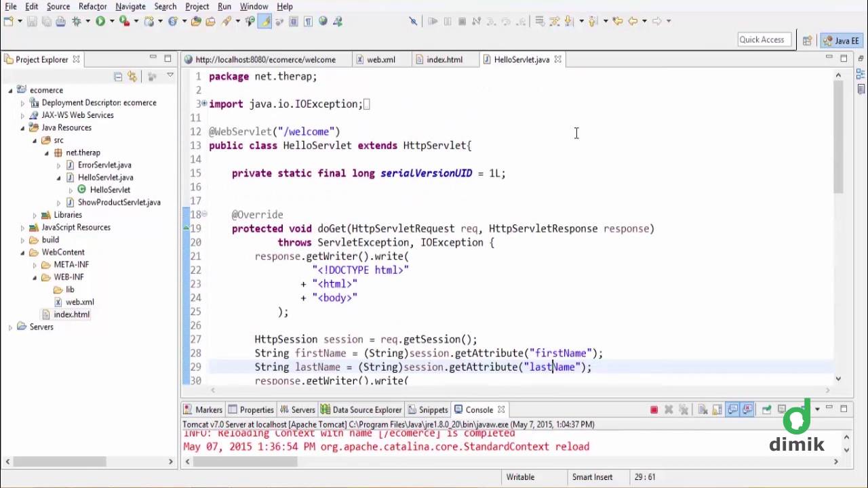Image resolution: width=868 pixels, height=488 pixels.
Task: Click Clear Console icon
Action: (x=703, y=409)
